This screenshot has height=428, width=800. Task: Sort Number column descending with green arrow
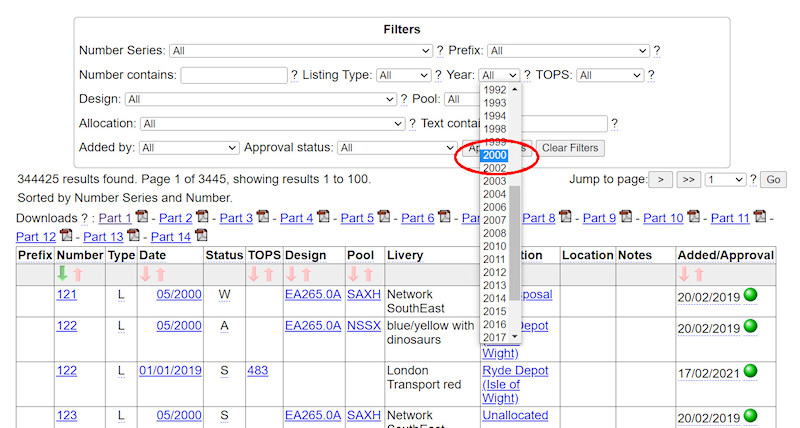tap(62, 273)
